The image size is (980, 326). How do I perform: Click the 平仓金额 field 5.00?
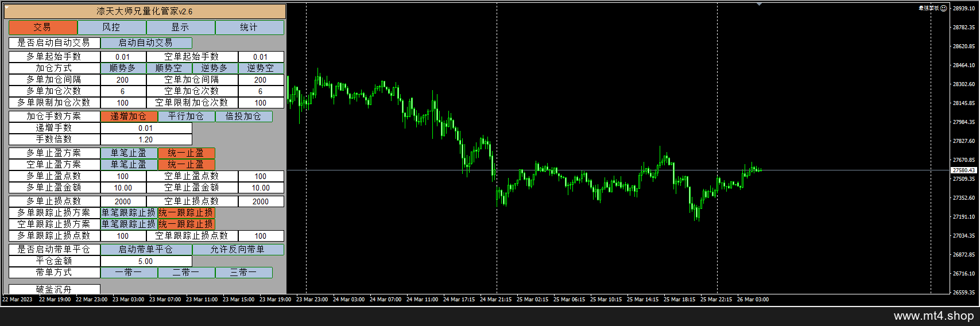point(146,261)
